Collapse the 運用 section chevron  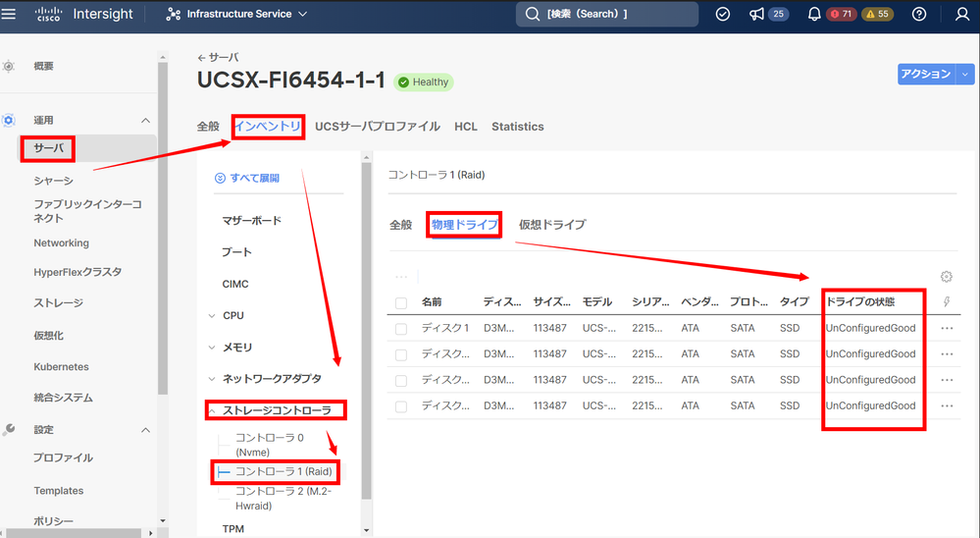coord(145,120)
